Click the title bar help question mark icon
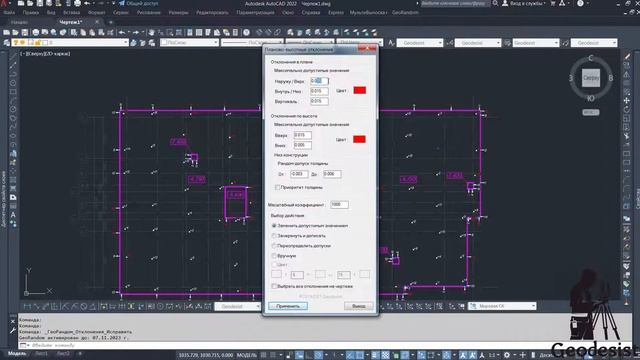Screen dimensions: 640x360 point(580,3)
